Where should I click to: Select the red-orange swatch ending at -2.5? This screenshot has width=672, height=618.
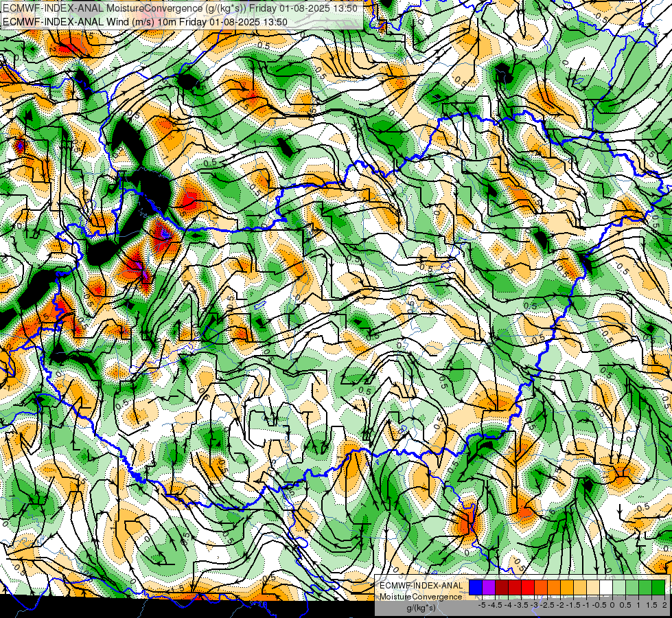[541, 587]
